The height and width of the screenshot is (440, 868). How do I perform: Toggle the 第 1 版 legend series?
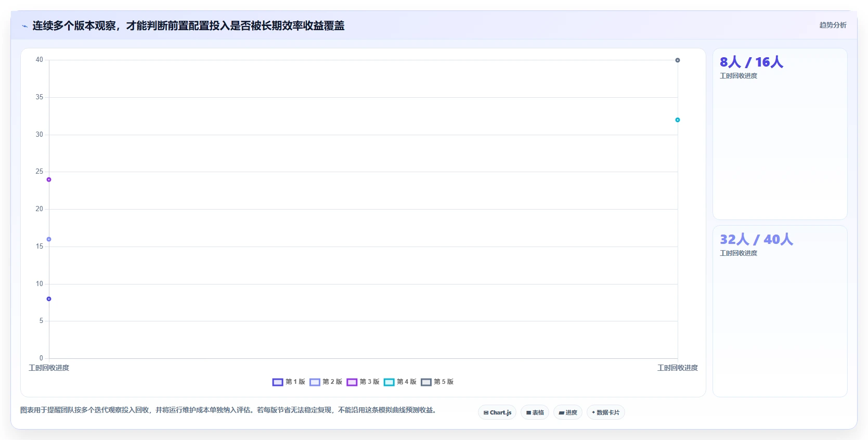coord(289,382)
